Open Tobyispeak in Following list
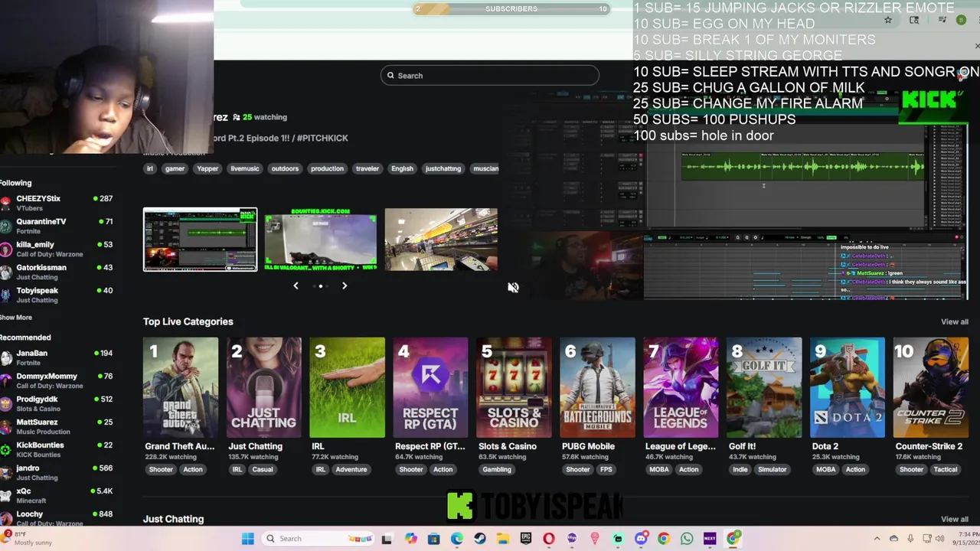980x551 pixels. (x=57, y=295)
